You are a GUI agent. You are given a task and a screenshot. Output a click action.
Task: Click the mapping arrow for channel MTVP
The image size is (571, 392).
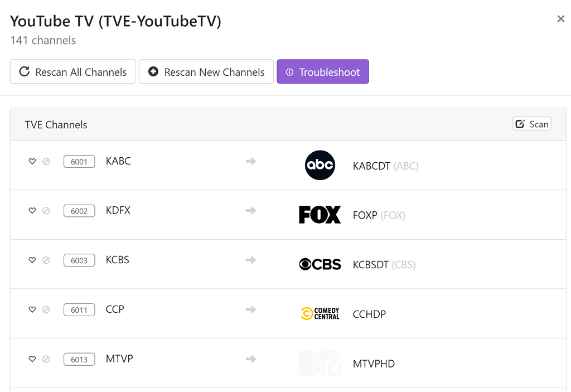click(250, 359)
